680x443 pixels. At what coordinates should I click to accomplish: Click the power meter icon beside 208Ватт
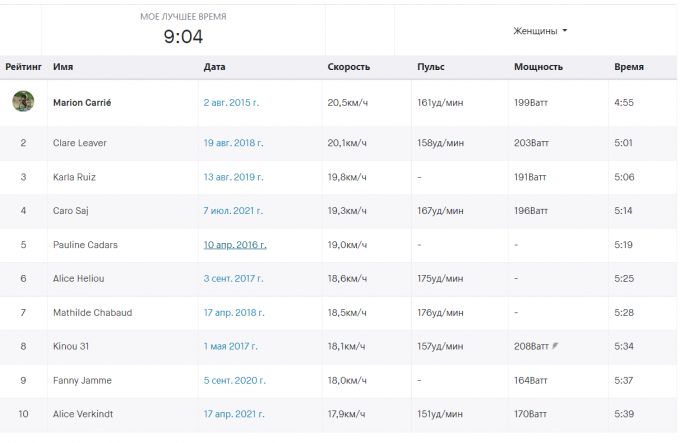pos(556,346)
